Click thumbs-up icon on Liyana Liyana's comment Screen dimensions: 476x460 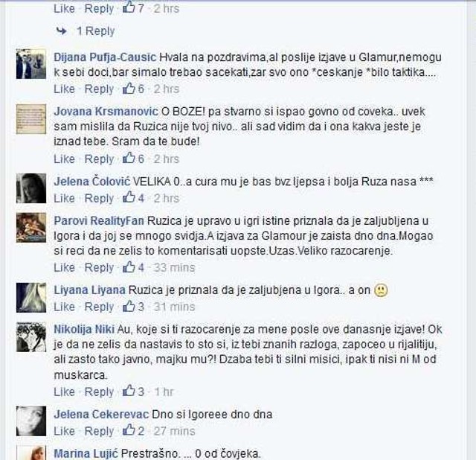click(x=129, y=306)
